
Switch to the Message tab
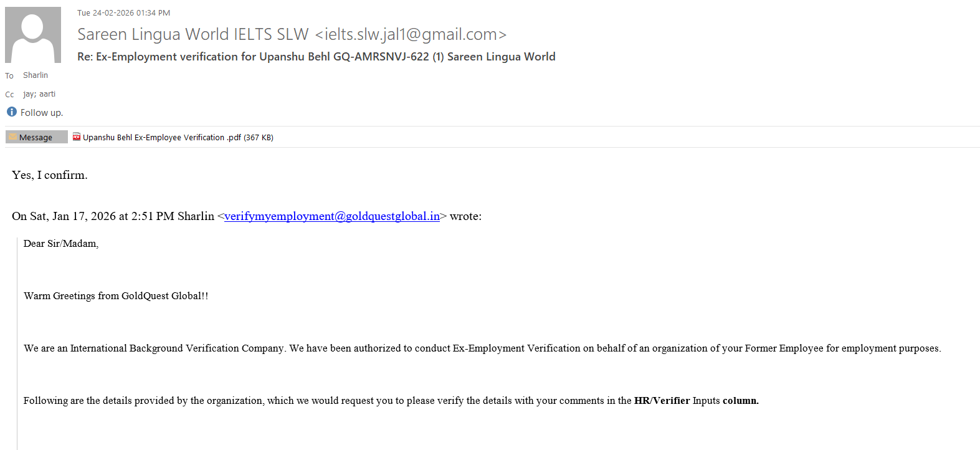36,137
